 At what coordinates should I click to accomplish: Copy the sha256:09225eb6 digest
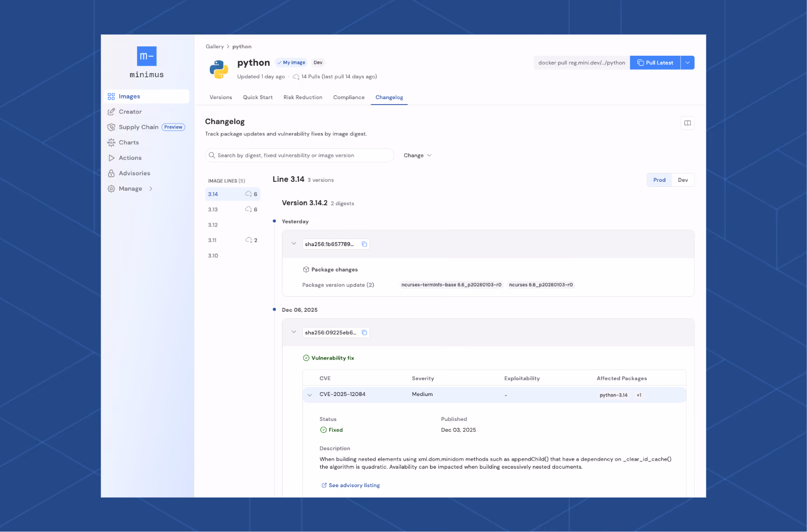coord(364,333)
